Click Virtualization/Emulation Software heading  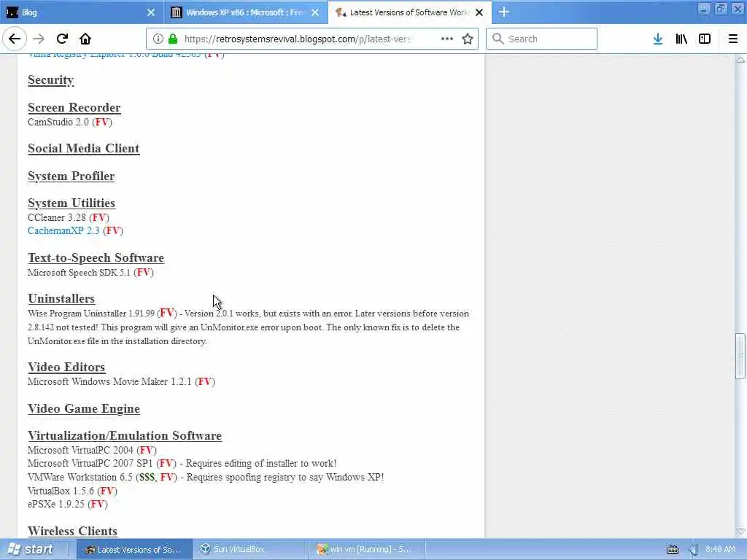point(125,436)
